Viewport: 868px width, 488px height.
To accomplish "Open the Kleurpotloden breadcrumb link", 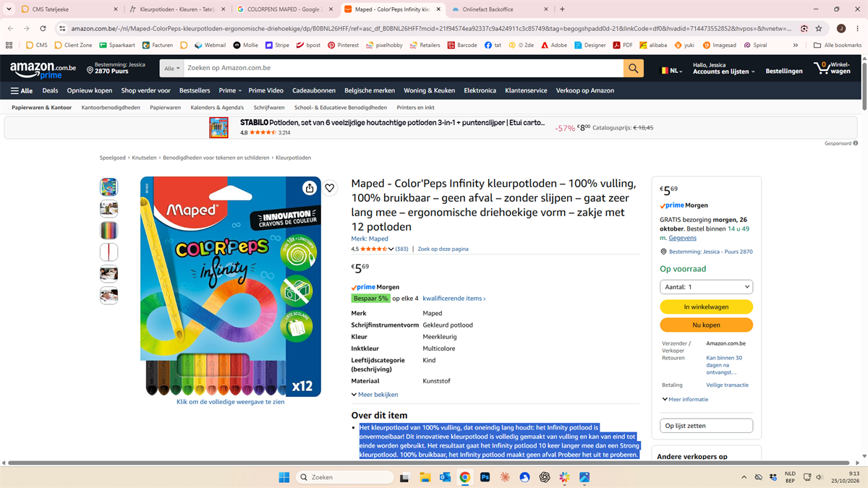I will (x=293, y=158).
